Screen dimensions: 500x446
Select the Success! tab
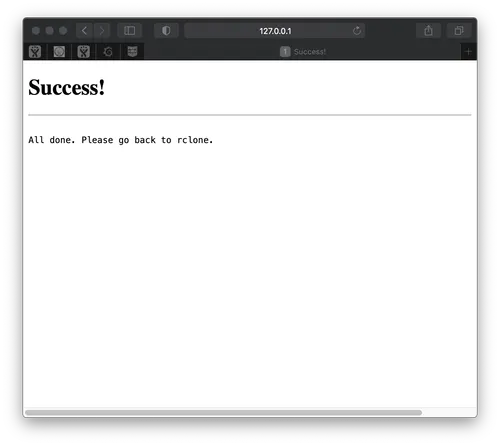[x=303, y=52]
